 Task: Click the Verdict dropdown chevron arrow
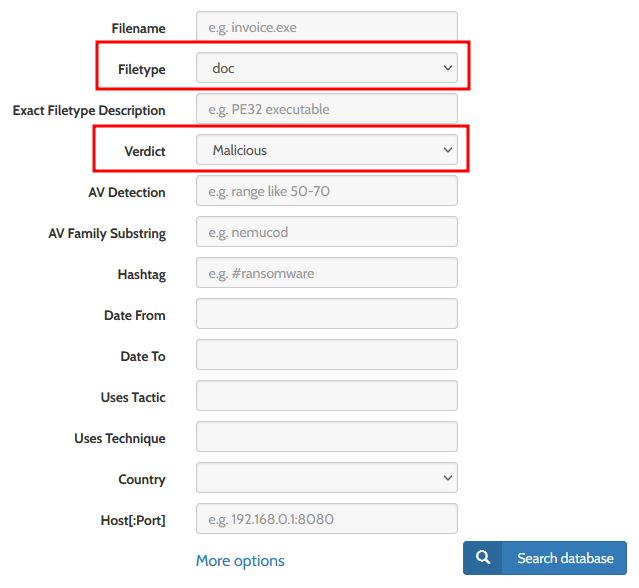pyautogui.click(x=446, y=150)
